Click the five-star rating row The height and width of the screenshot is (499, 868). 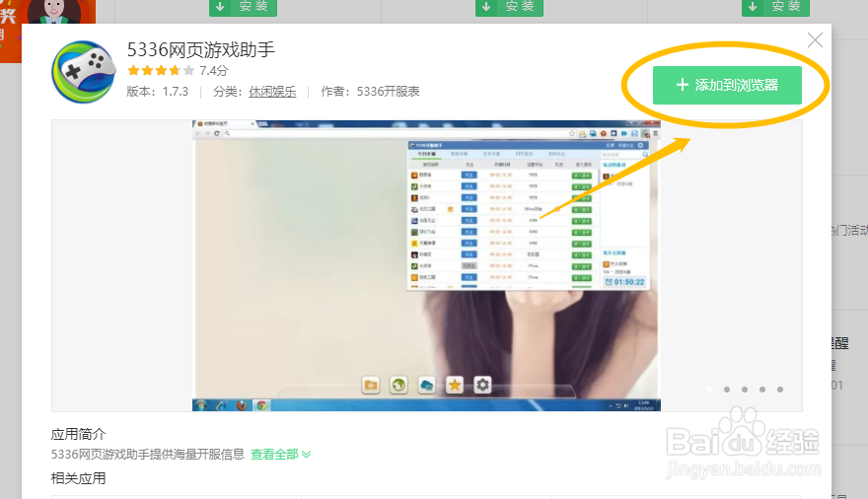click(161, 70)
